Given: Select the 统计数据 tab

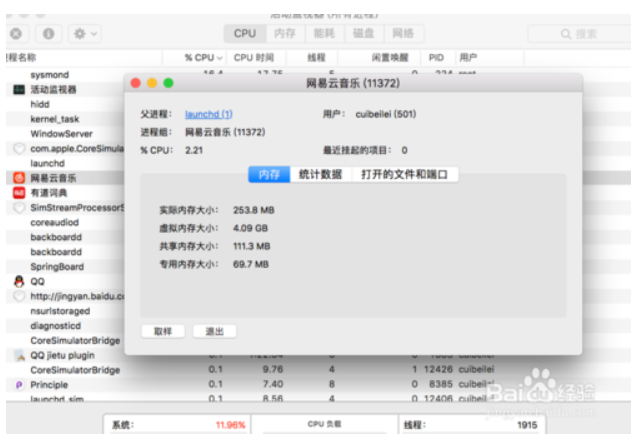Looking at the screenshot, I should click(x=321, y=175).
